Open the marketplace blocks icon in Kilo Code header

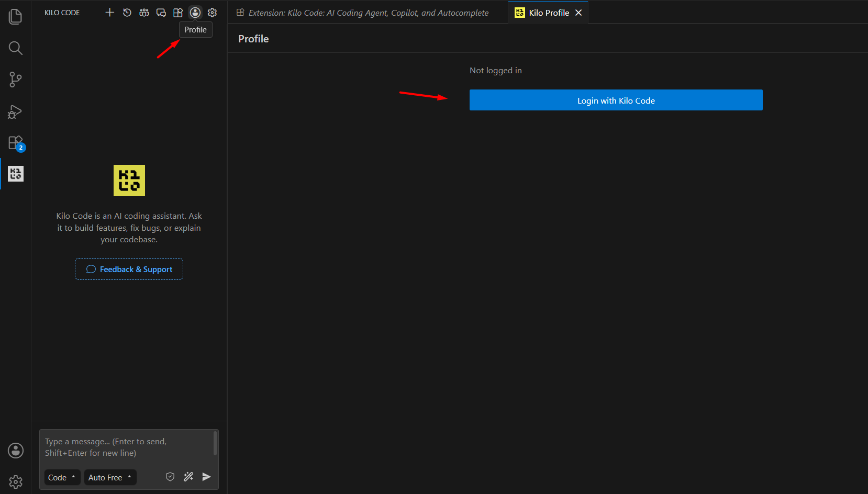(x=178, y=13)
